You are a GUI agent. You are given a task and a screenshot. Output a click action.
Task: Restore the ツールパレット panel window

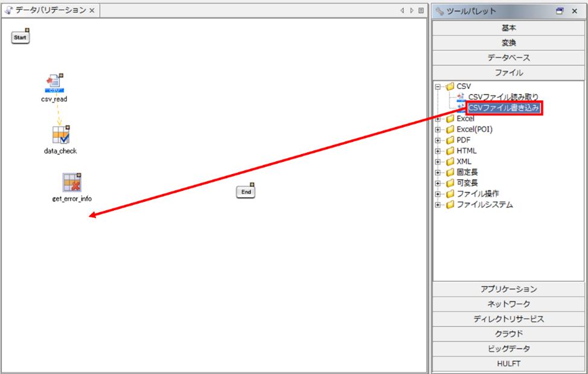(x=560, y=11)
